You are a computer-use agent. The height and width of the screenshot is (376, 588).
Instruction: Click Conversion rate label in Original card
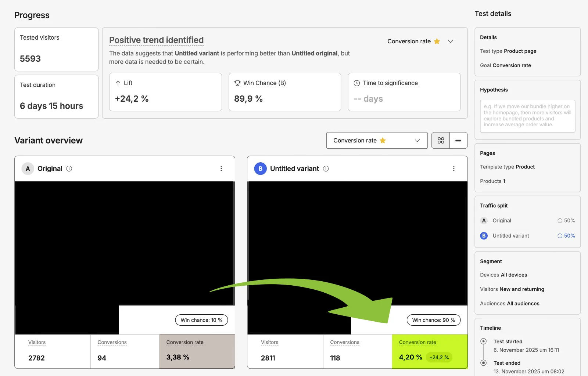coord(185,342)
